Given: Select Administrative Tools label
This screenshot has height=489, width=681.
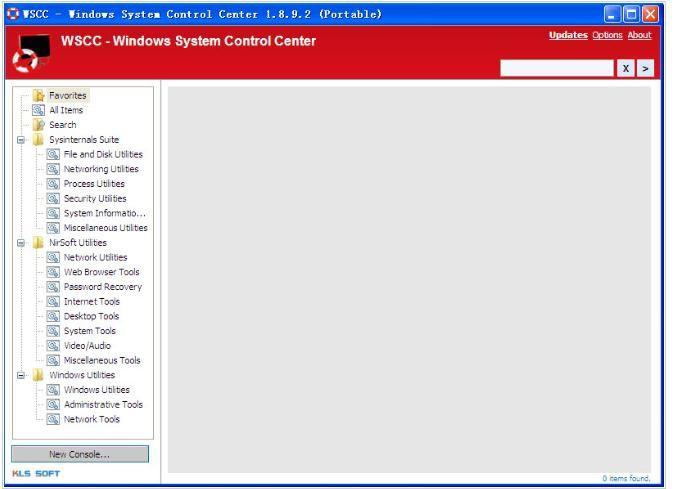Looking at the screenshot, I should coord(103,405).
